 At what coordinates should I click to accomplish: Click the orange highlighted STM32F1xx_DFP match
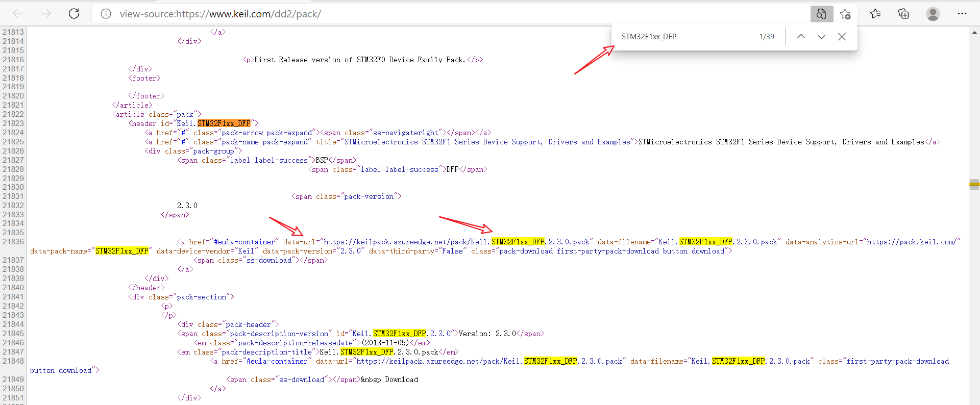pyautogui.click(x=224, y=123)
